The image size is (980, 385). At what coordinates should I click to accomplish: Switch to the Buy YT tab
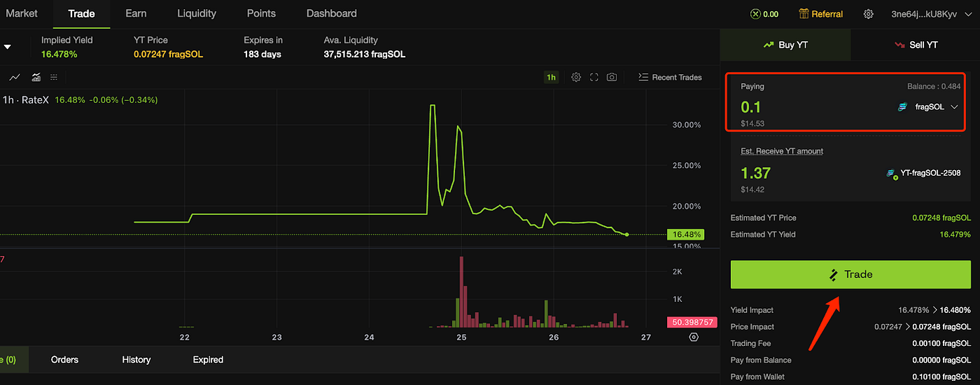point(785,45)
